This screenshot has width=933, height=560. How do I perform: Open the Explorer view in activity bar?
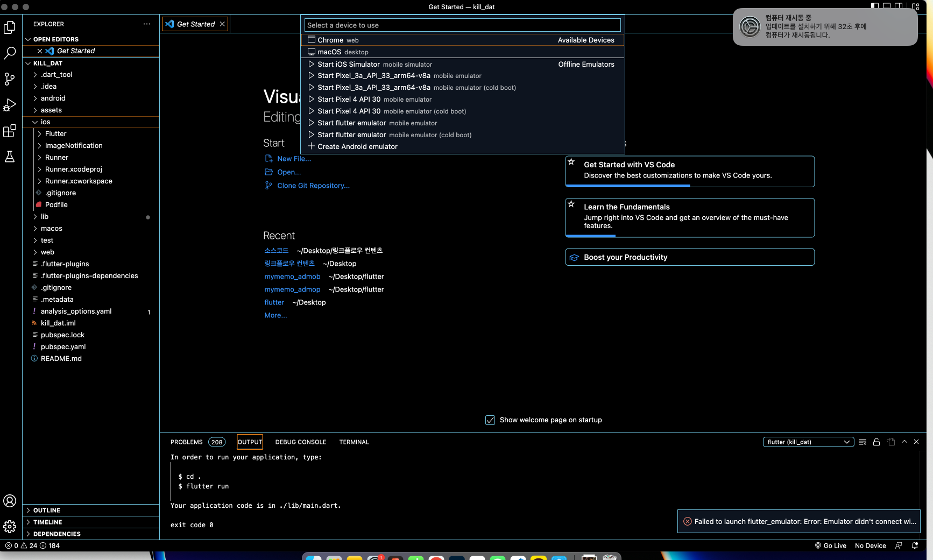click(x=10, y=27)
